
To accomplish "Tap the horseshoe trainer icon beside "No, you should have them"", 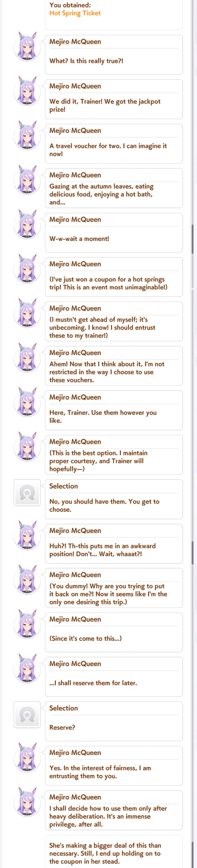I will point(27,493).
